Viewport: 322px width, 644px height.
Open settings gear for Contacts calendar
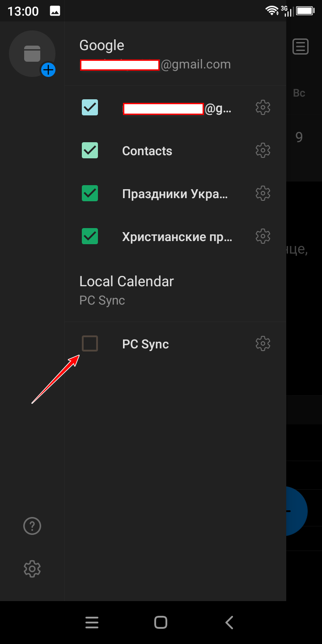pos(263,150)
